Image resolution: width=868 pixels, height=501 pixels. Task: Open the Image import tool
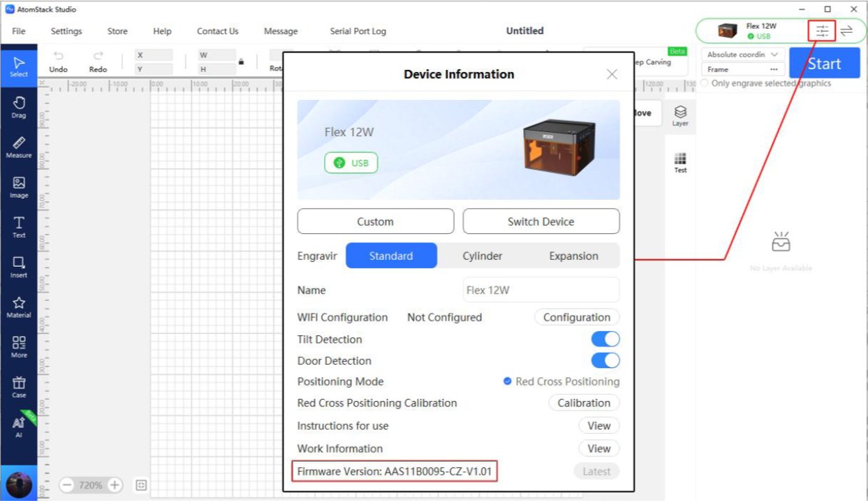19,186
